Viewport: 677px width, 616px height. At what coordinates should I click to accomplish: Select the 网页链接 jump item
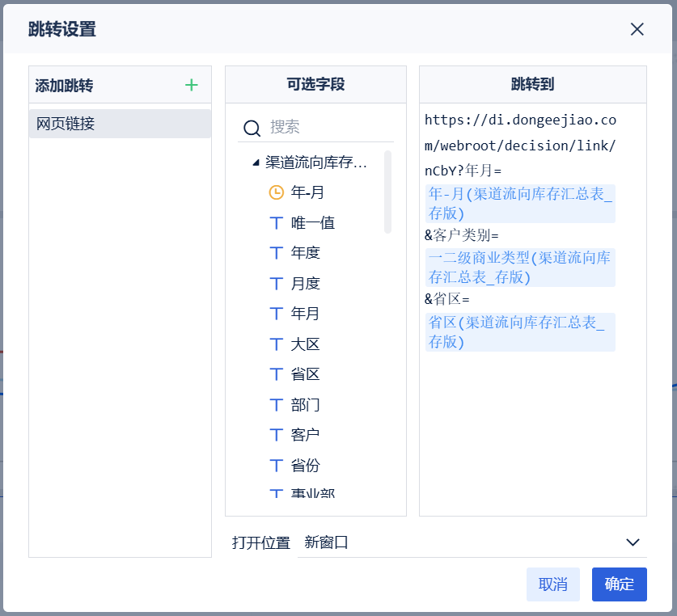pyautogui.click(x=120, y=124)
